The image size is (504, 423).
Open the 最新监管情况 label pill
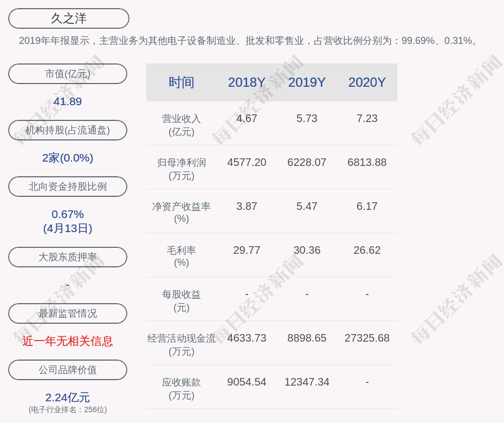pyautogui.click(x=68, y=313)
